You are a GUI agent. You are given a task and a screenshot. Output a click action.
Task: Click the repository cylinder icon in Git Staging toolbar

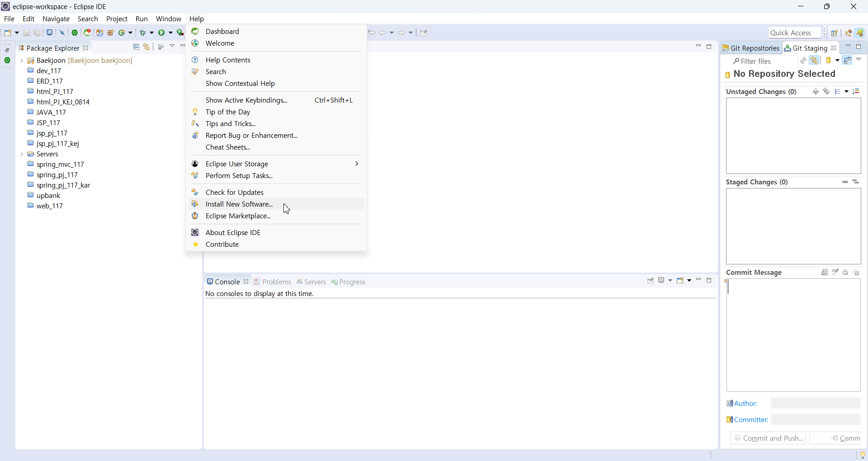click(x=829, y=61)
